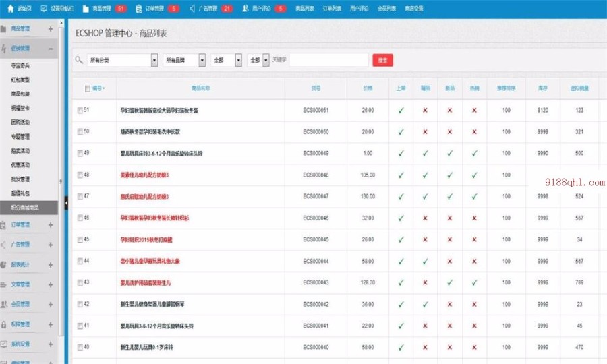Toggle the featured checkmark for product 44

[425, 262]
